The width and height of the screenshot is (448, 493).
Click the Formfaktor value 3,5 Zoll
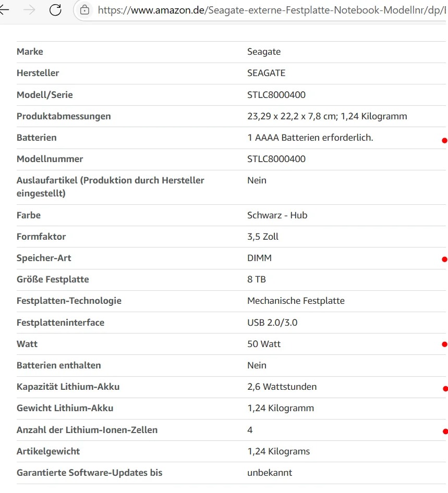click(263, 237)
